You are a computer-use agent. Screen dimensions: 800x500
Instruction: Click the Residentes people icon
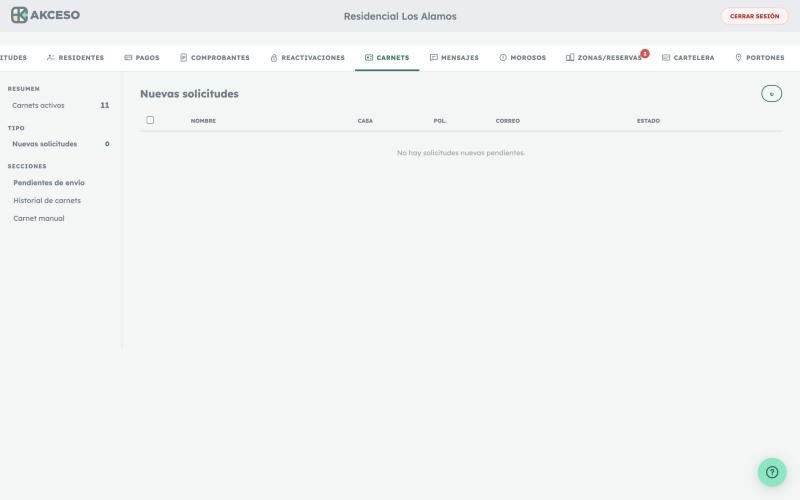[51, 58]
